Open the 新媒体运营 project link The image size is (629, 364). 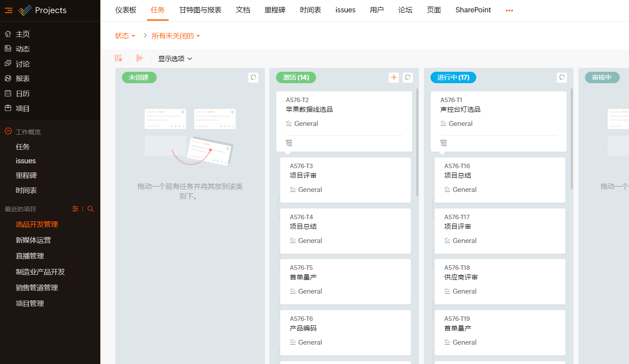[33, 240]
